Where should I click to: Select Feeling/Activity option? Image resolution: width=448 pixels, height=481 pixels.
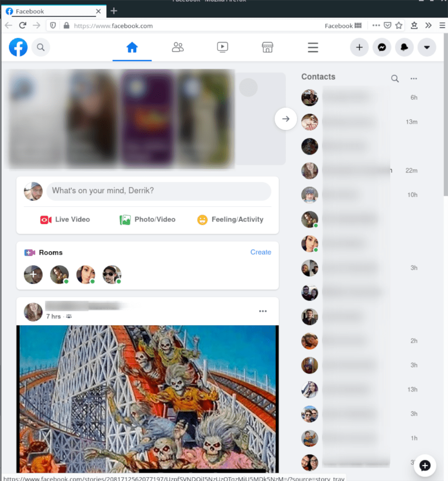pyautogui.click(x=230, y=220)
